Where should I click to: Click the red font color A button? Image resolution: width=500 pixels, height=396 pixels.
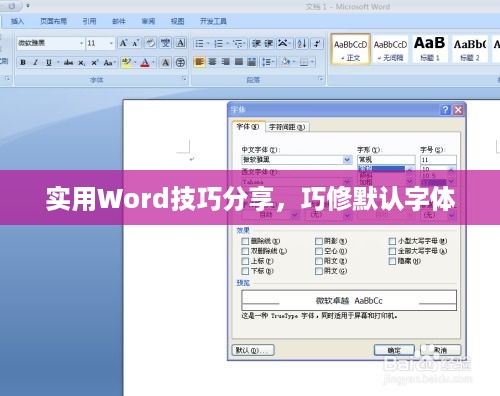coord(145,62)
